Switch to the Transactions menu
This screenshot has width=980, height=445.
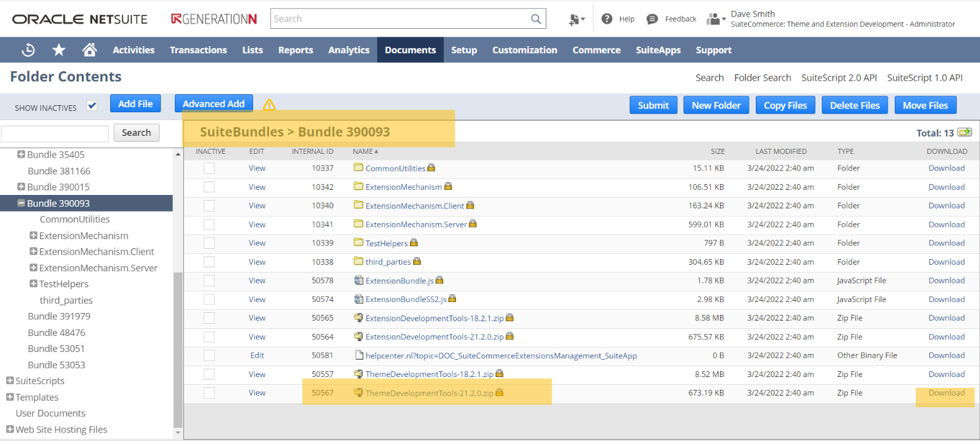point(199,49)
